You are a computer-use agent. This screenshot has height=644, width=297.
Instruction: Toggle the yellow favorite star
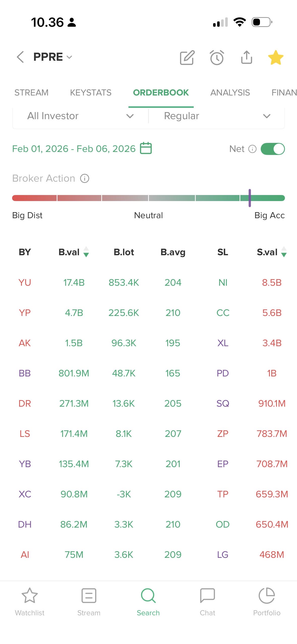coord(276,58)
